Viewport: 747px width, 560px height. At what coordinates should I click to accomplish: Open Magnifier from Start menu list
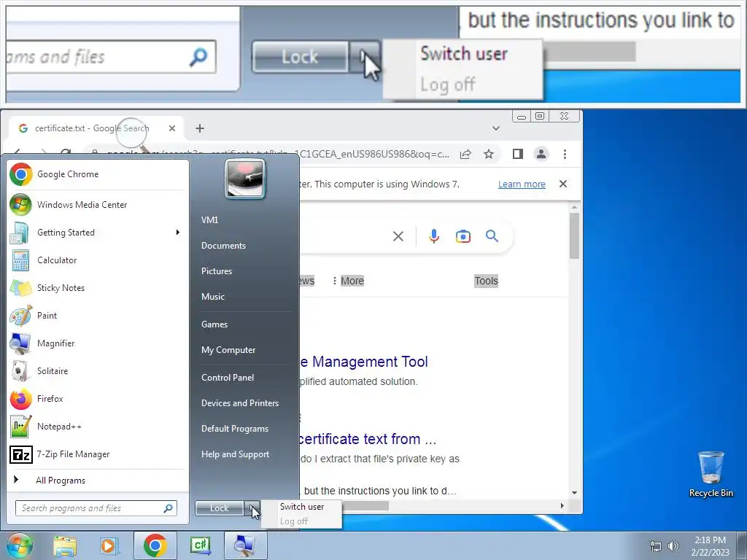(x=96, y=343)
